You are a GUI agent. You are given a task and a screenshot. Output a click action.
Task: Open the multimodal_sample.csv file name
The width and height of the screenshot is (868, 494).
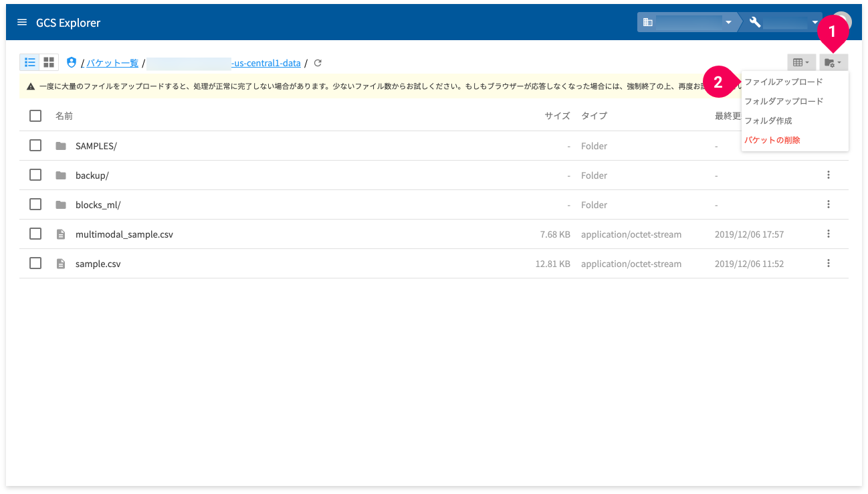click(x=124, y=234)
